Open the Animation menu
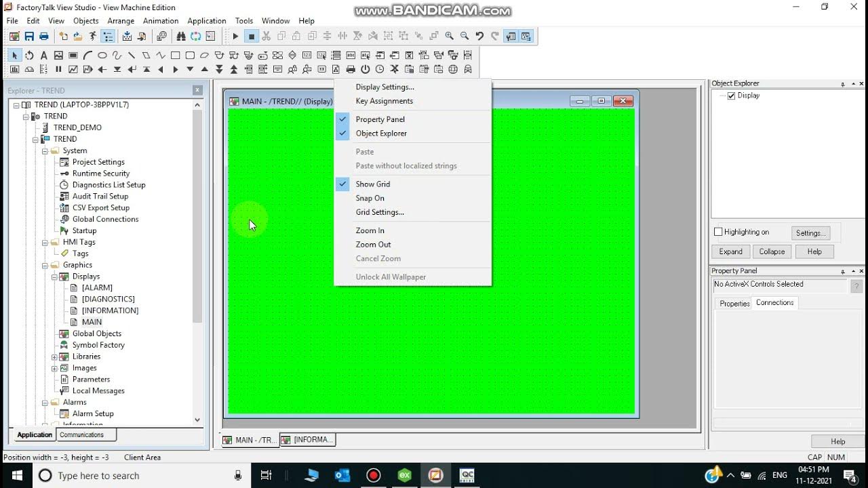868x488 pixels. pos(161,21)
